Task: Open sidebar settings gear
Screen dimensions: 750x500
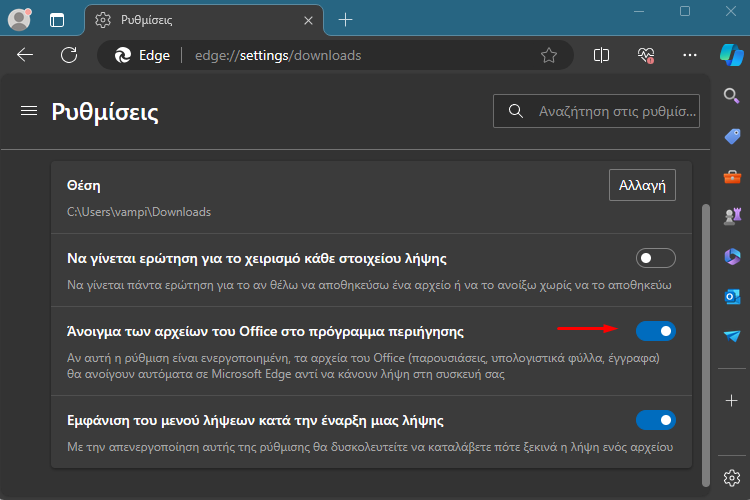Action: pos(732,478)
